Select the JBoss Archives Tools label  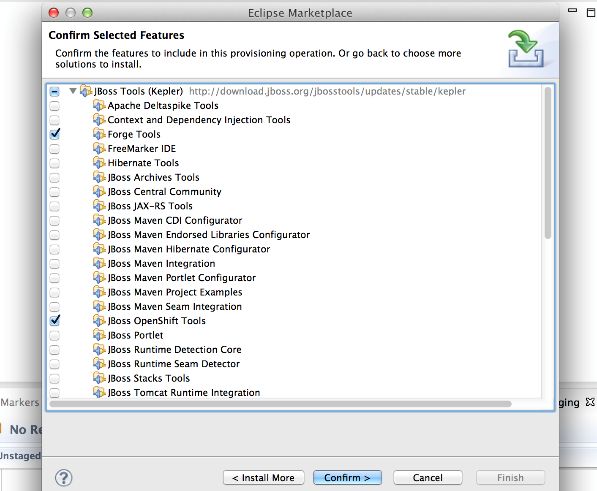click(153, 177)
